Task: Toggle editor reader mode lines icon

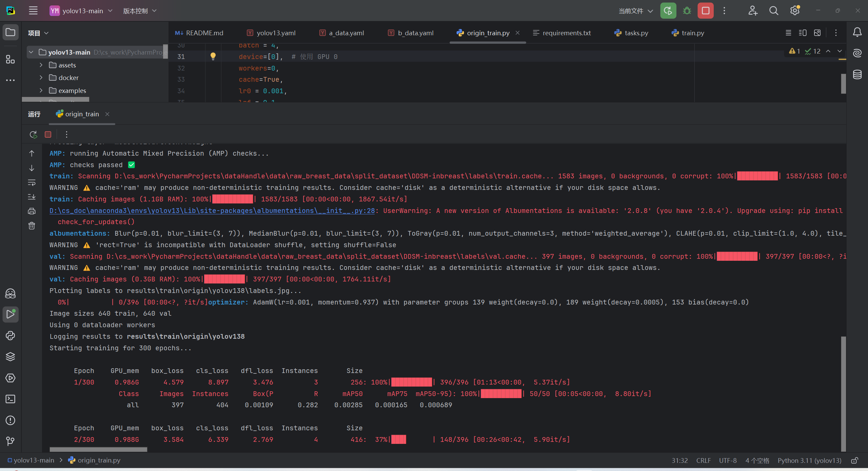Action: pos(788,33)
